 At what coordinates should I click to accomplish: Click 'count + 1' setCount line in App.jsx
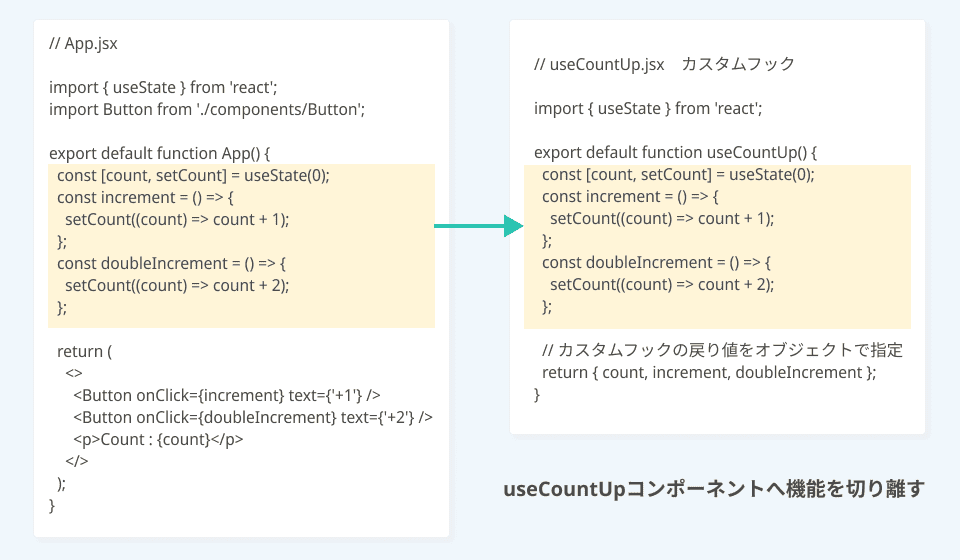177,220
